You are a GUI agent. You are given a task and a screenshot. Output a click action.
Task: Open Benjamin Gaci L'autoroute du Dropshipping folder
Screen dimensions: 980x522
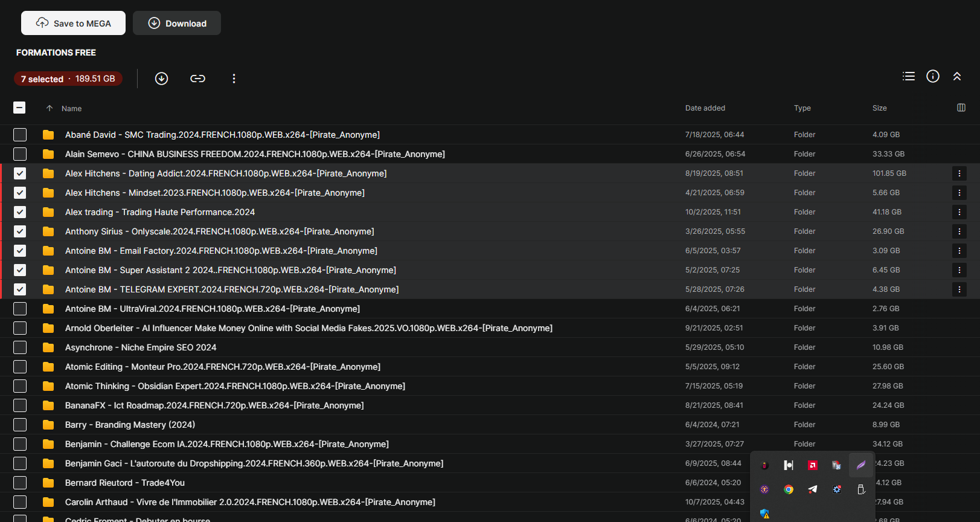(x=254, y=463)
